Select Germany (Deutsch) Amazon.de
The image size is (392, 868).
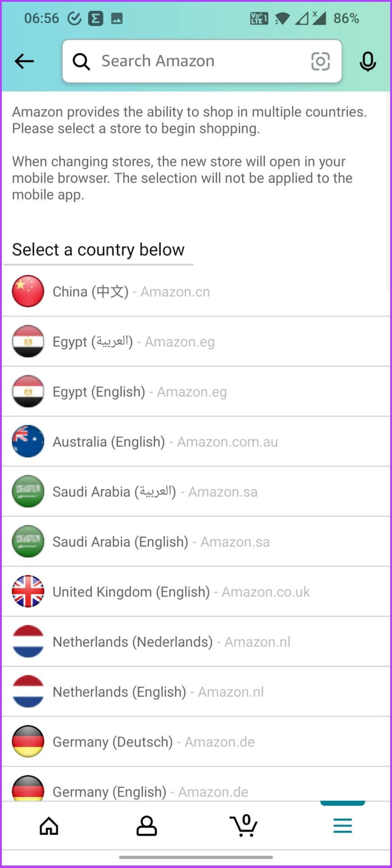click(x=154, y=742)
